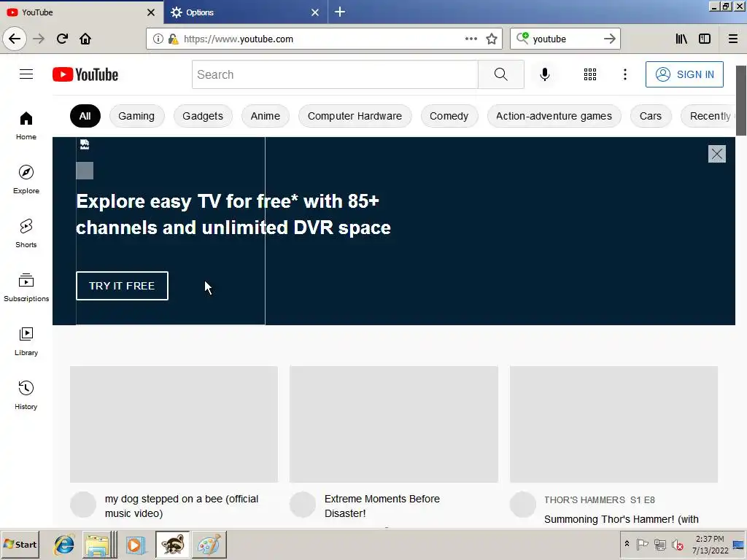Image resolution: width=747 pixels, height=560 pixels.
Task: Click the browser Forward arrow
Action: pyautogui.click(x=39, y=39)
